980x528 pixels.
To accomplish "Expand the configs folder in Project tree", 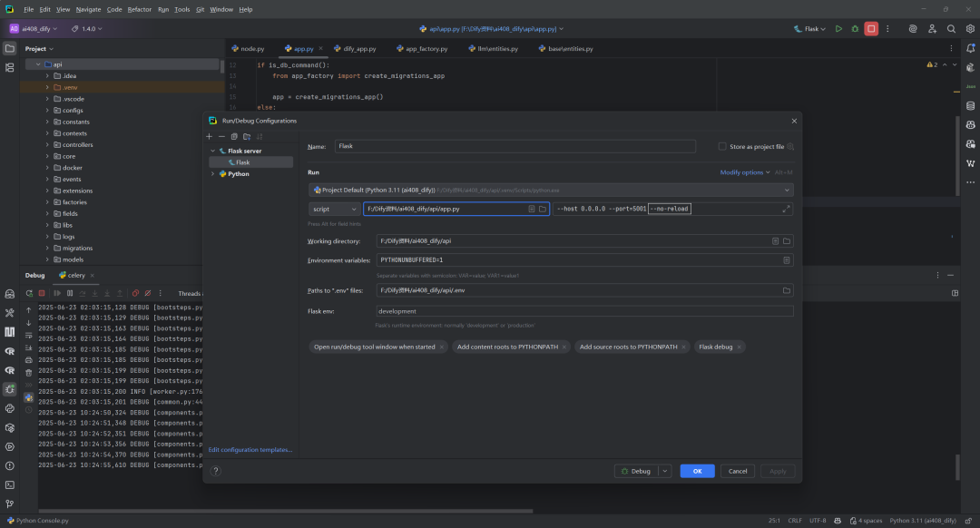I will click(x=47, y=111).
